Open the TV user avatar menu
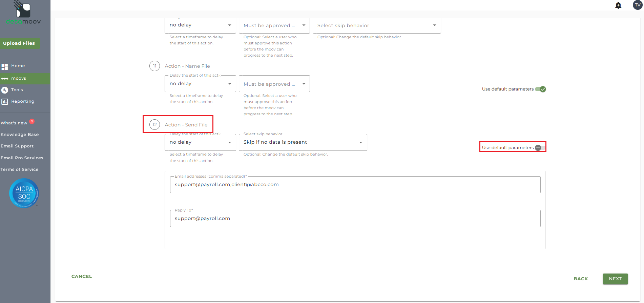This screenshot has width=644, height=303. 637,5
